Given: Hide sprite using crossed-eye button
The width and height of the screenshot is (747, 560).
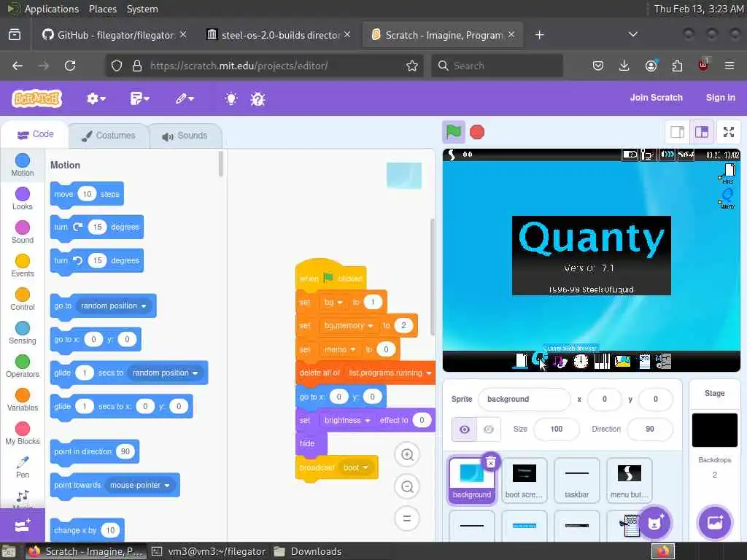Looking at the screenshot, I should pyautogui.click(x=488, y=429).
